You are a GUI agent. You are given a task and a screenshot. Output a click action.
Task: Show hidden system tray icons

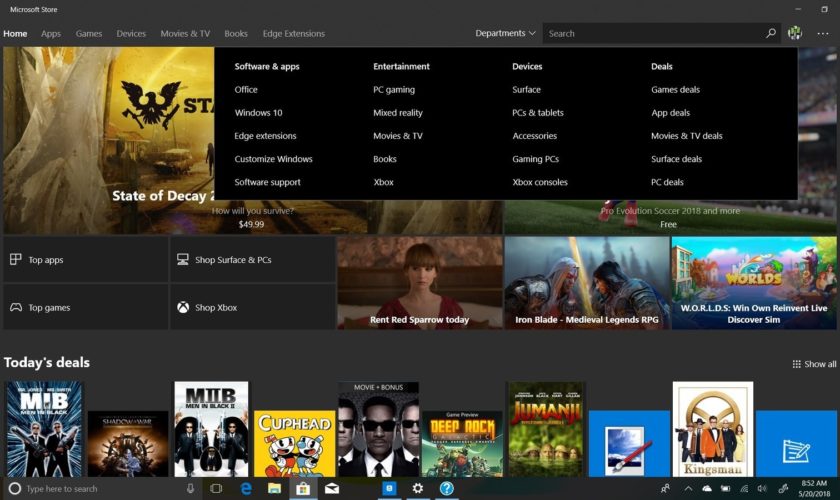pyautogui.click(x=690, y=488)
